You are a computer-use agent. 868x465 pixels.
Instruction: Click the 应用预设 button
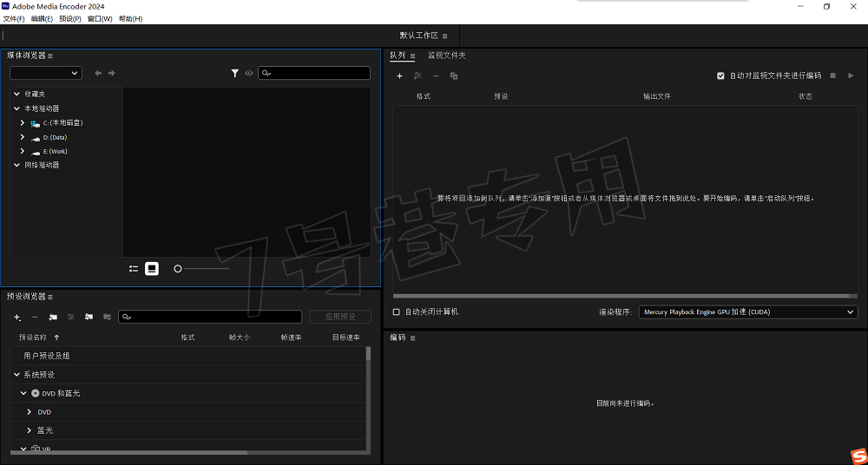[x=340, y=318]
